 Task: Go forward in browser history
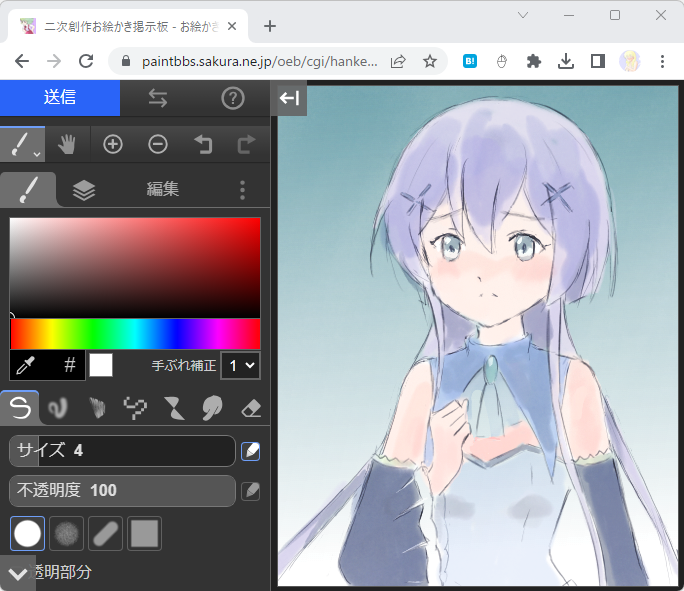click(54, 61)
